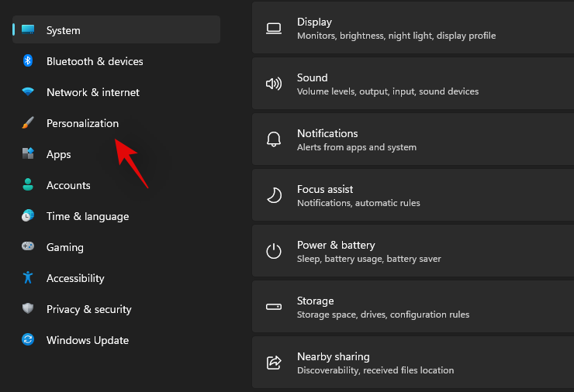This screenshot has width=574, height=392.
Task: Click the Accessibility figure icon
Action: point(28,278)
